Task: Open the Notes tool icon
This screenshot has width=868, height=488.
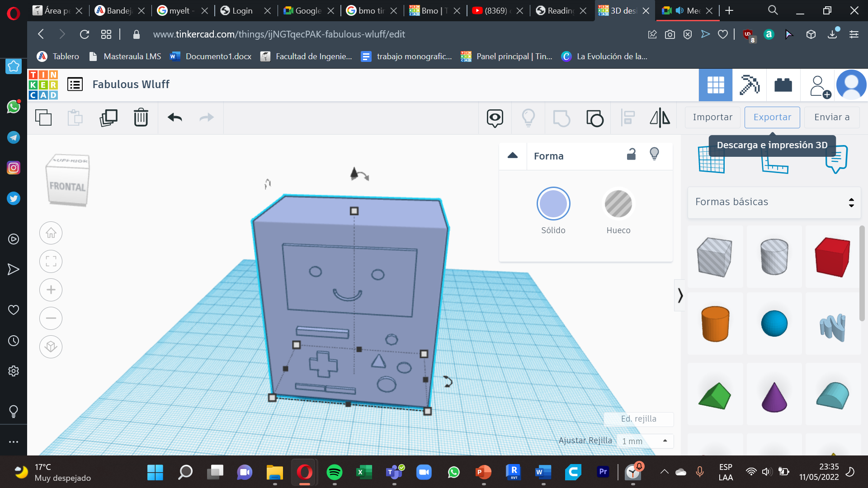Action: 836,159
